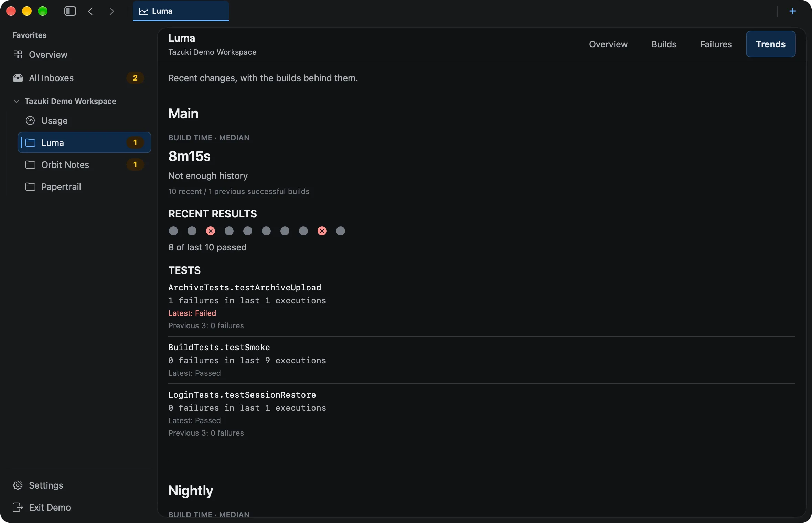The image size is (812, 523).
Task: Click the Nightly section heading
Action: (191, 491)
